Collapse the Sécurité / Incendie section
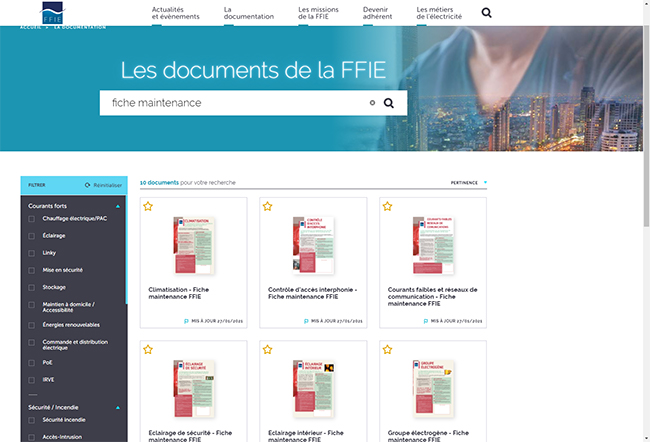650x442 pixels. 118,408
